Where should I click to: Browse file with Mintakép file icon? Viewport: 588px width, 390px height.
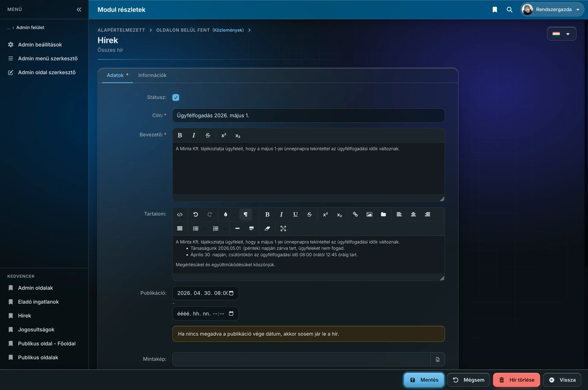[438, 359]
